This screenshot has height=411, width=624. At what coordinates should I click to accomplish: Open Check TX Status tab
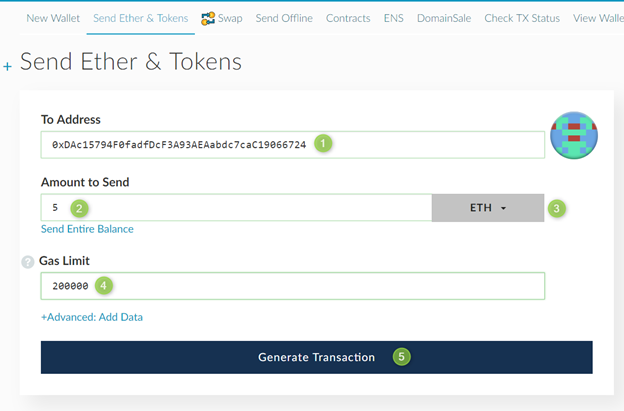coord(522,18)
